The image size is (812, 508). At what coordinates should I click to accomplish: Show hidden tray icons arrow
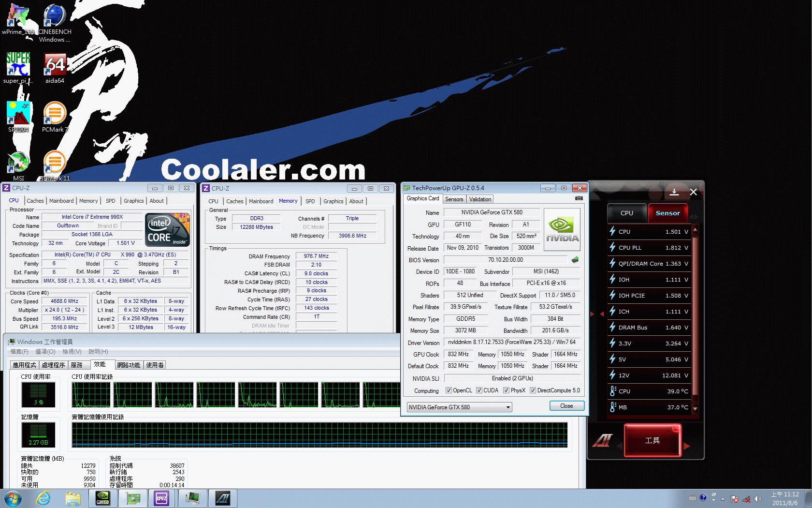point(723,499)
